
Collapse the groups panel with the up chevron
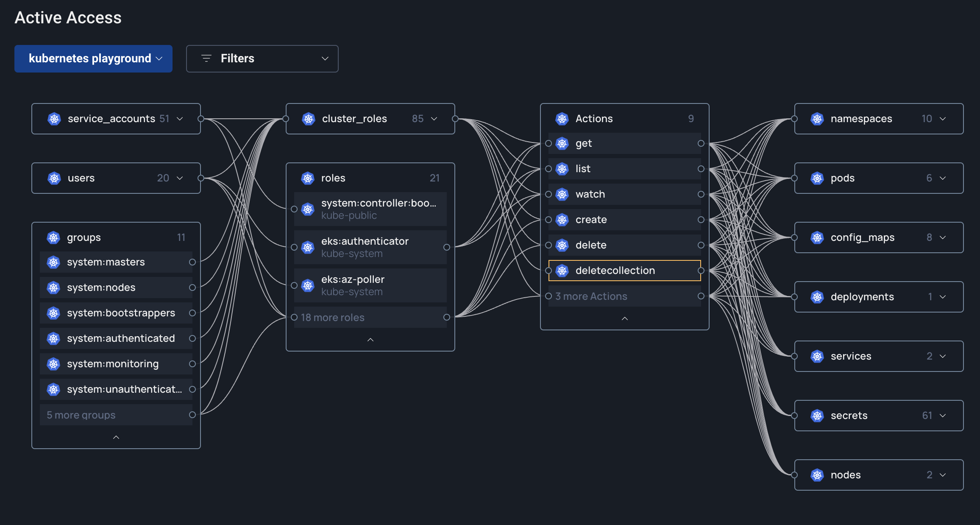point(116,437)
